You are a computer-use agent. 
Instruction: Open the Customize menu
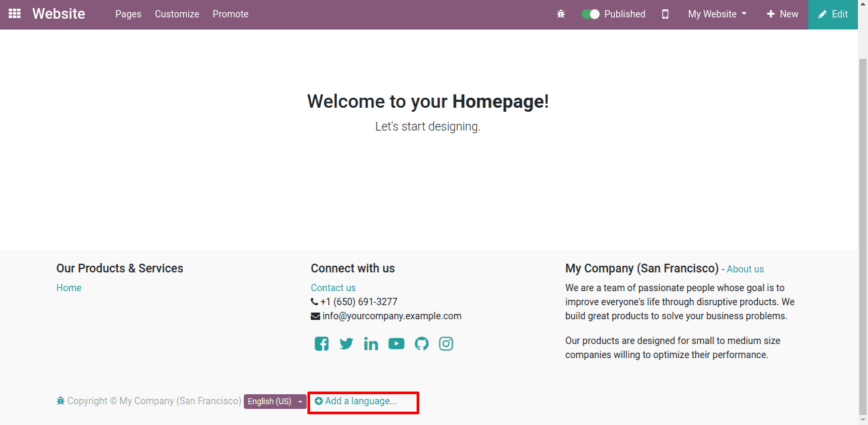coord(177,14)
